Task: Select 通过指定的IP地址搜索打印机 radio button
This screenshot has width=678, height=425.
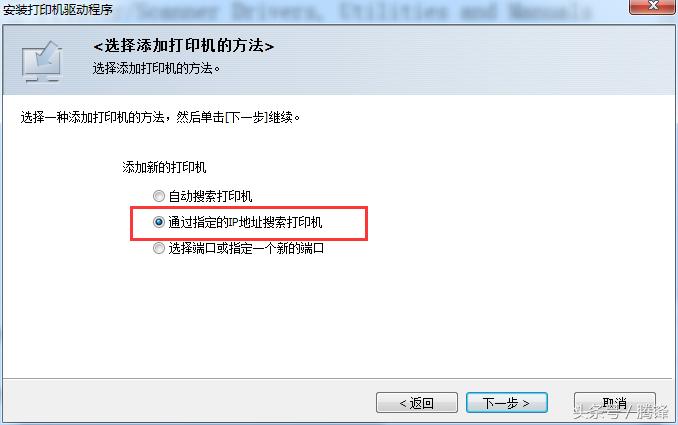Action: (159, 222)
